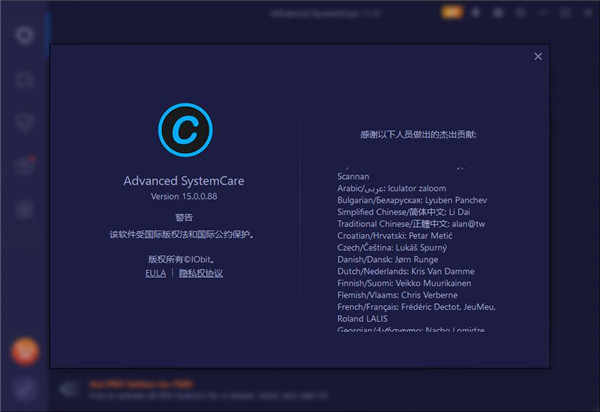Click the Bulgarian line "Lyuben Panchev"
The image size is (600, 412).
click(x=412, y=200)
